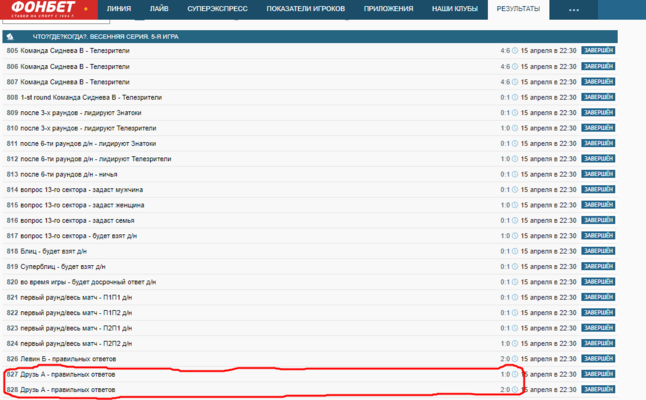The height and width of the screenshot is (400, 646).
Task: Select the Приложения tab
Action: [389, 9]
